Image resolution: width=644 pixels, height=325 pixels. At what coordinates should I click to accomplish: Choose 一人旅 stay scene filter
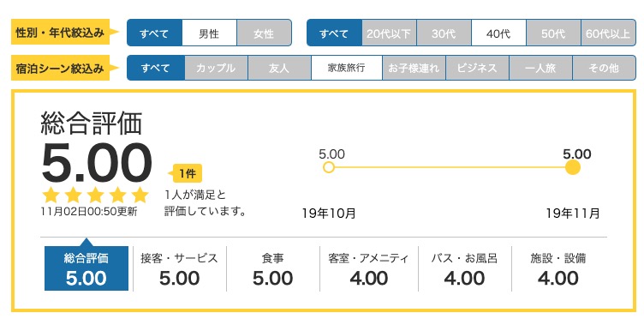(x=540, y=68)
